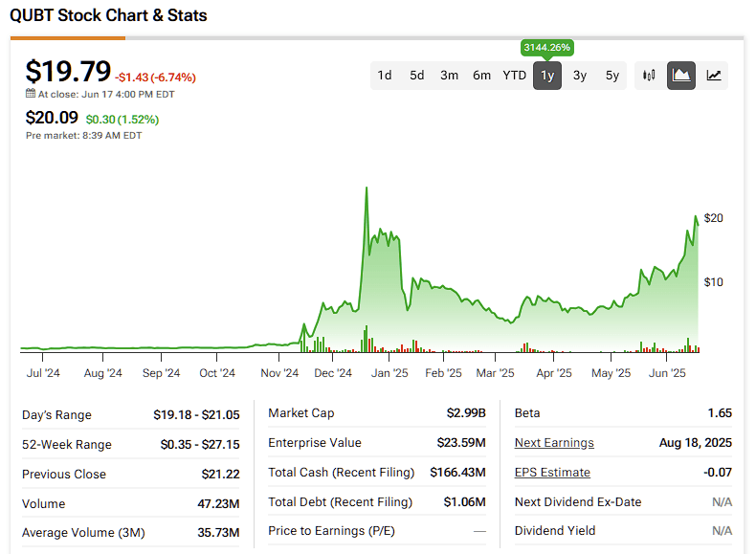Screen dimensions: 756x554
Task: Click the $19.79 closing price
Action: pyautogui.click(x=68, y=72)
